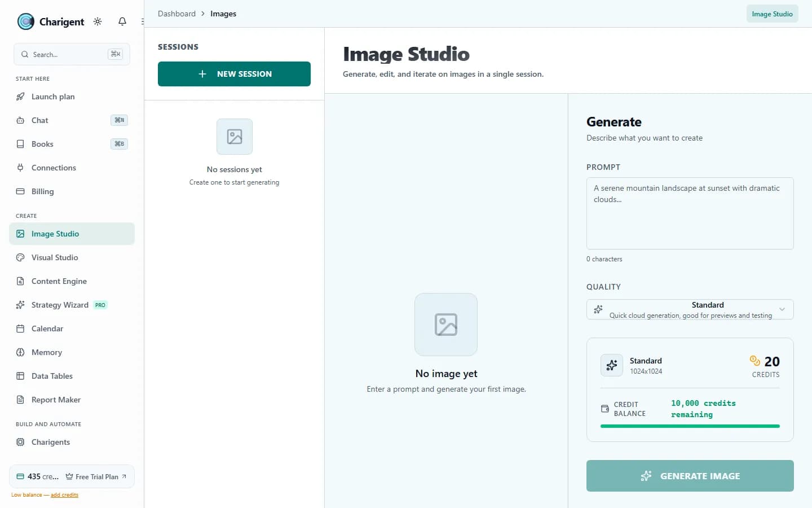This screenshot has width=812, height=508.
Task: Open Chat from the sidebar
Action: pos(72,120)
